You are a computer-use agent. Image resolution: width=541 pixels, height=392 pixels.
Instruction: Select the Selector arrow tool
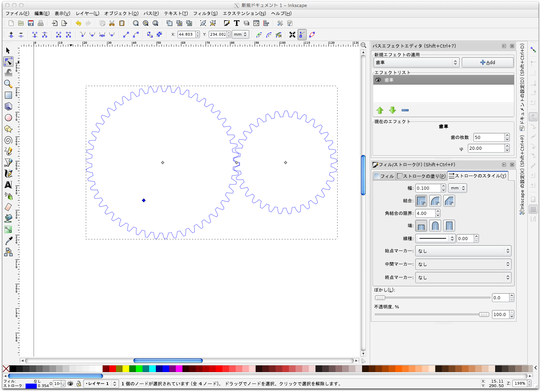click(x=8, y=51)
